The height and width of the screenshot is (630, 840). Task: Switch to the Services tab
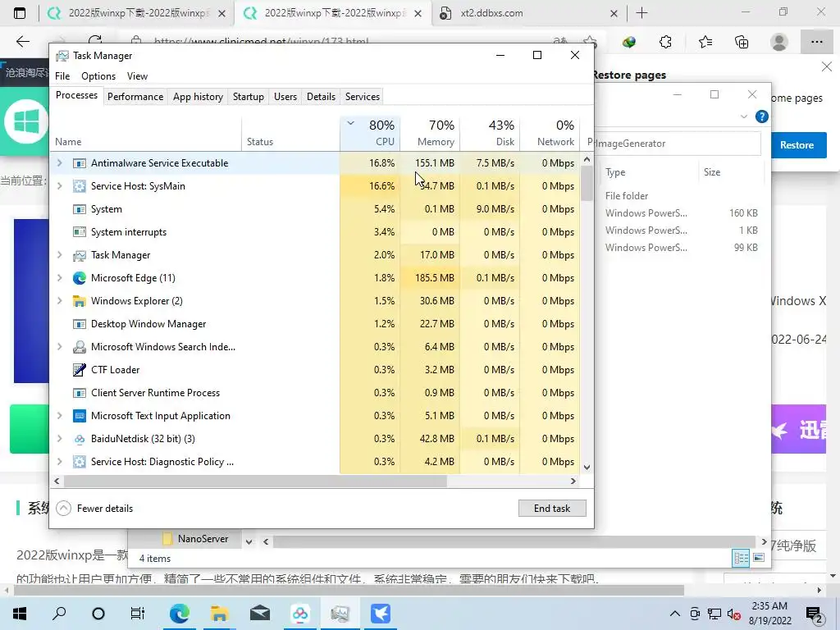coord(362,97)
